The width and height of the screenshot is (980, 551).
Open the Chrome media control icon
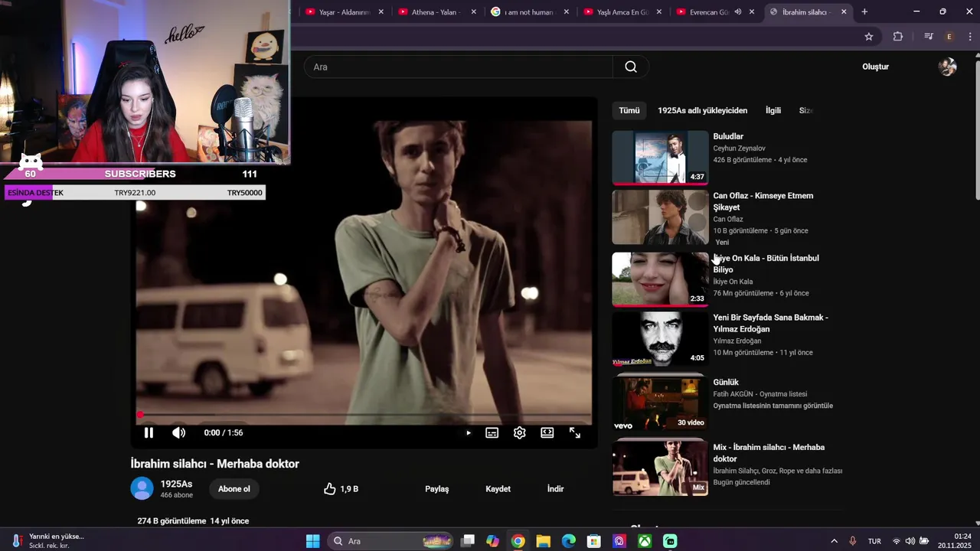click(929, 36)
